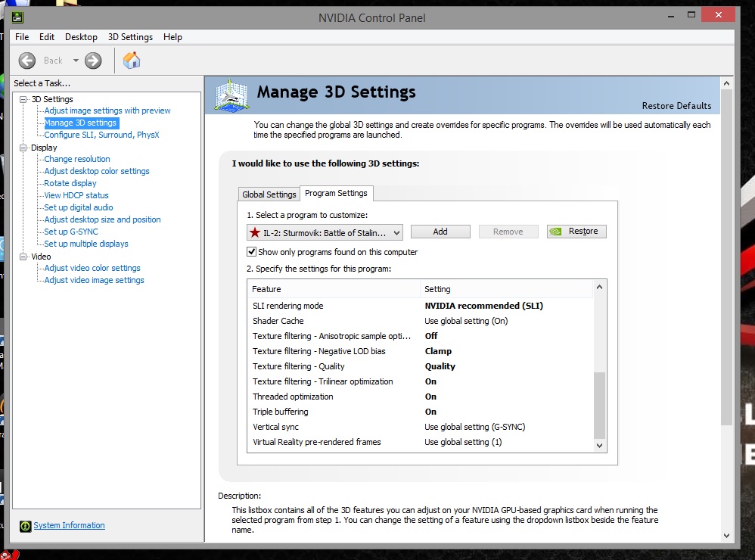Click the Manage 3D Settings header icon
Viewport: 755px width, 560px height.
(x=231, y=96)
